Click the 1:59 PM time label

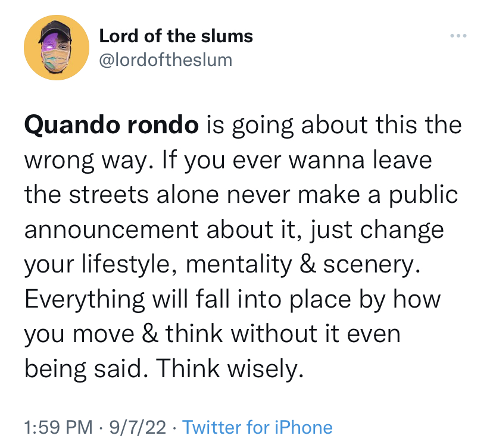pos(51,427)
